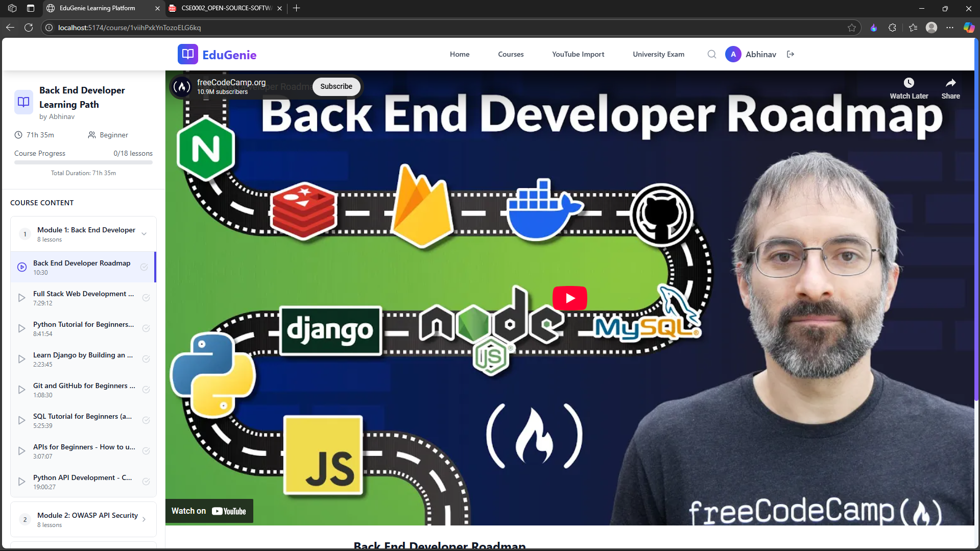Click the 'by Abhinav' author text
980x551 pixels.
[x=57, y=116]
